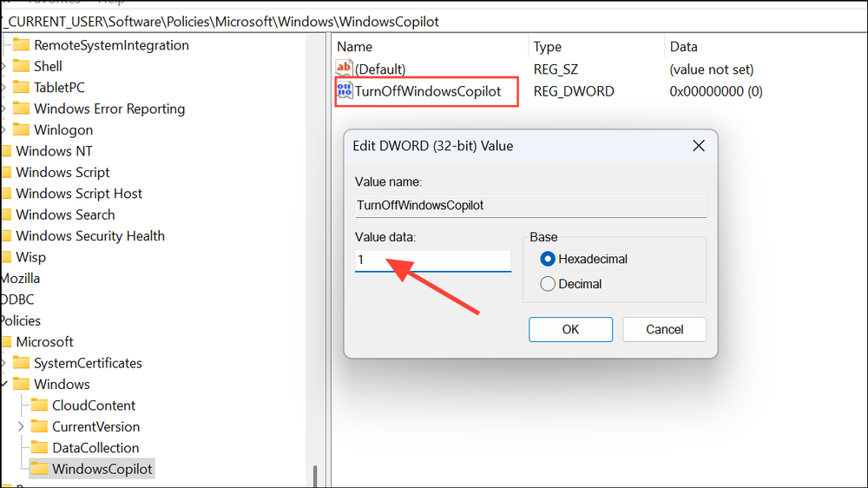The width and height of the screenshot is (868, 488).
Task: Select the Policies key in the tree
Action: 21,320
